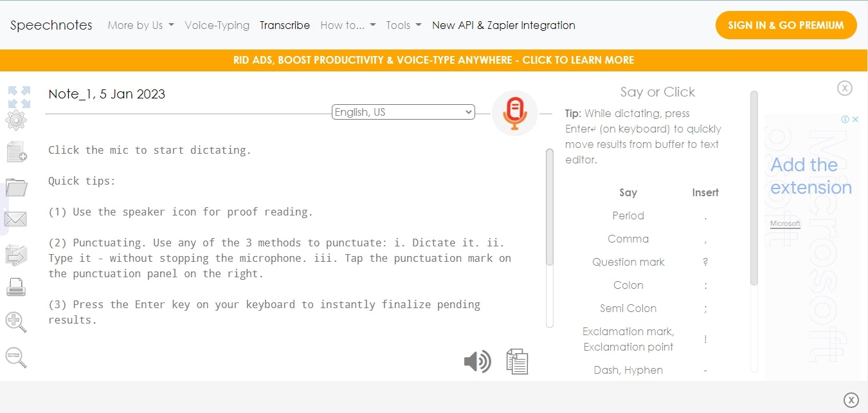The image size is (868, 413).
Task: Click the 'Question mark' command text
Action: pos(628,262)
